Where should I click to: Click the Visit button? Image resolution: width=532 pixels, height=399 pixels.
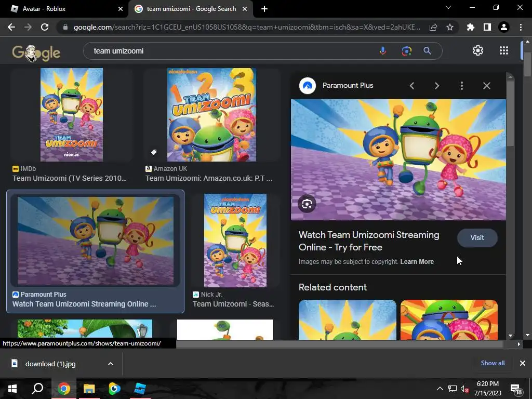477,237
